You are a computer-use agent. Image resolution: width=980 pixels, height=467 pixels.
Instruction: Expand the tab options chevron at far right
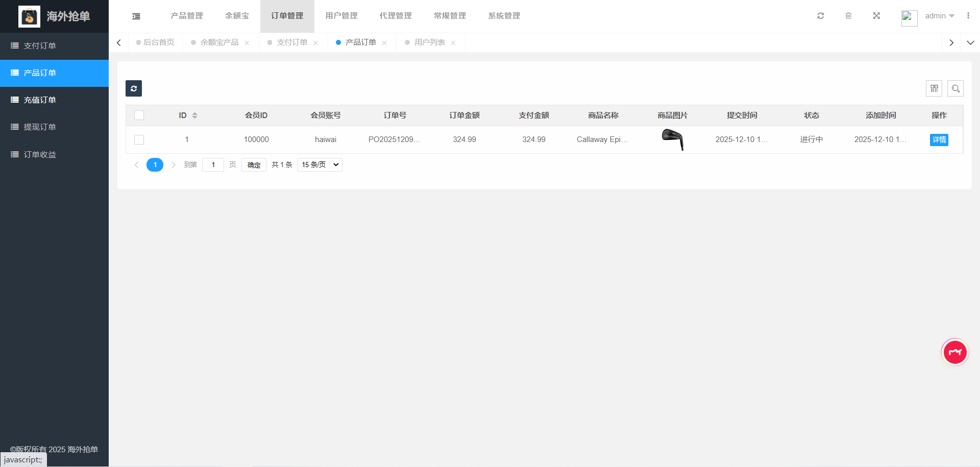tap(970, 43)
